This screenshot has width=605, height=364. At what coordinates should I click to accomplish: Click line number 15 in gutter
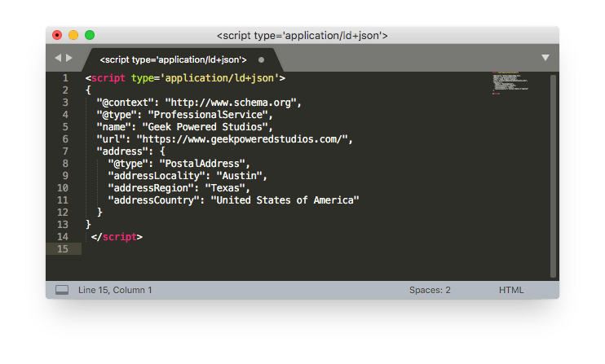point(63,249)
